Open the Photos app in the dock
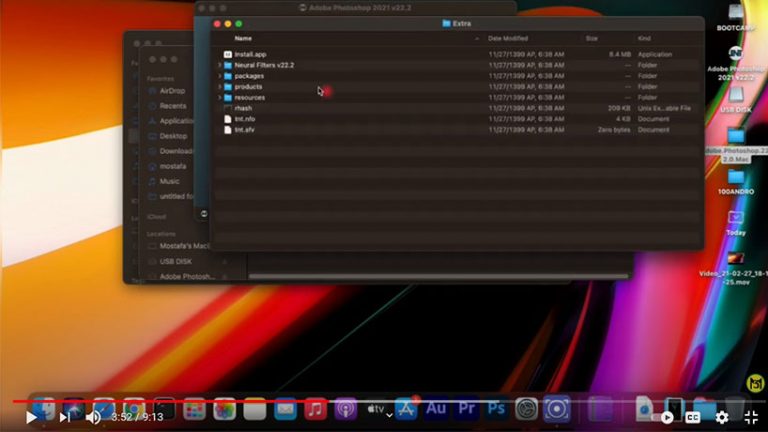The width and height of the screenshot is (768, 432). pyautogui.click(x=224, y=409)
